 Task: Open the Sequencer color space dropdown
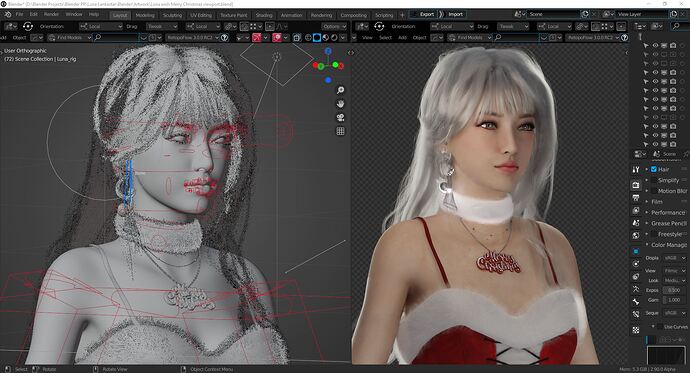click(675, 313)
